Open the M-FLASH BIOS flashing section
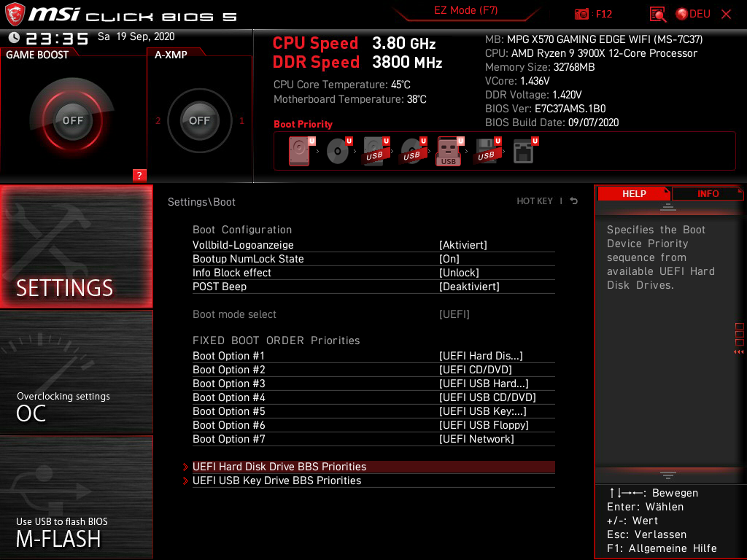This screenshot has width=747, height=560. coord(76,497)
